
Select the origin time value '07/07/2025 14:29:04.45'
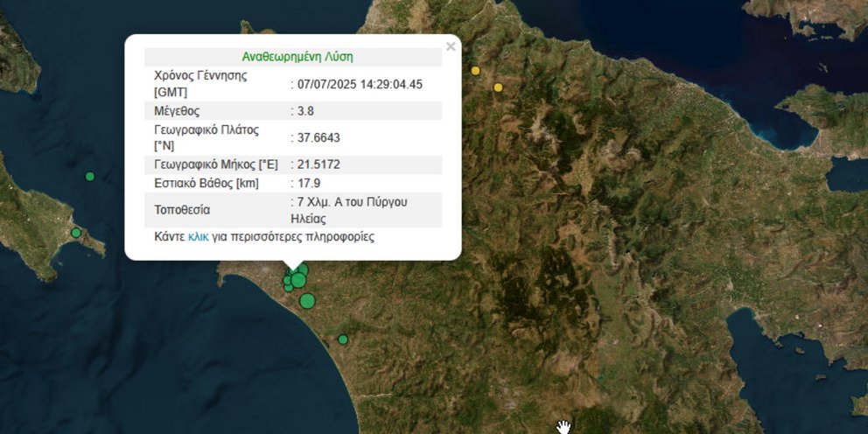click(x=360, y=84)
